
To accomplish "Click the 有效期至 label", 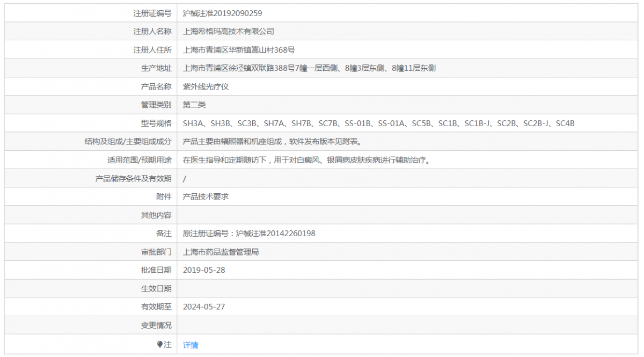I will pyautogui.click(x=156, y=307).
